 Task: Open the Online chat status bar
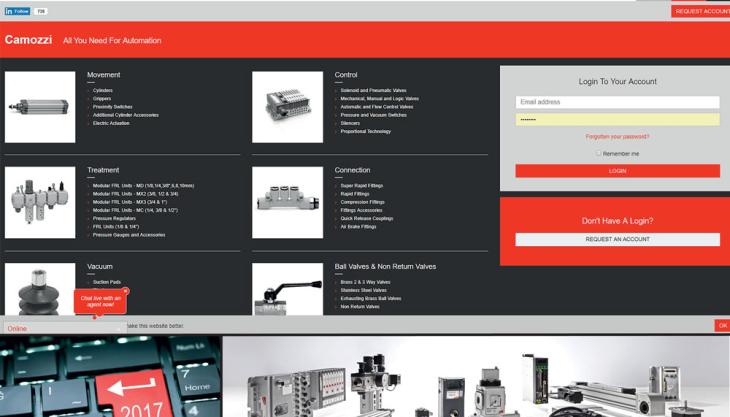click(x=65, y=328)
